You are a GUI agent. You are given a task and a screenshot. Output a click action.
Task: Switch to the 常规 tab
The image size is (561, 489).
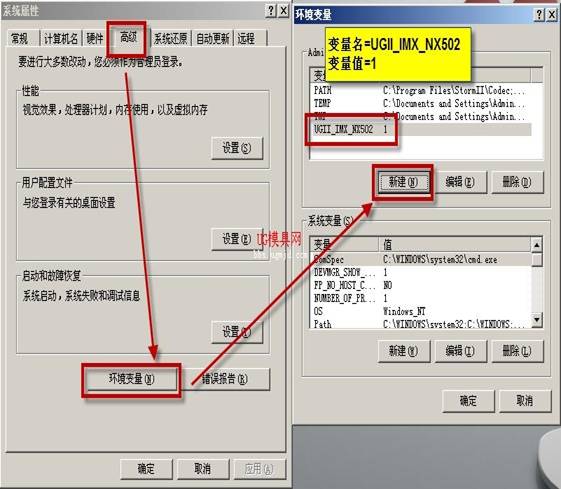pyautogui.click(x=21, y=38)
